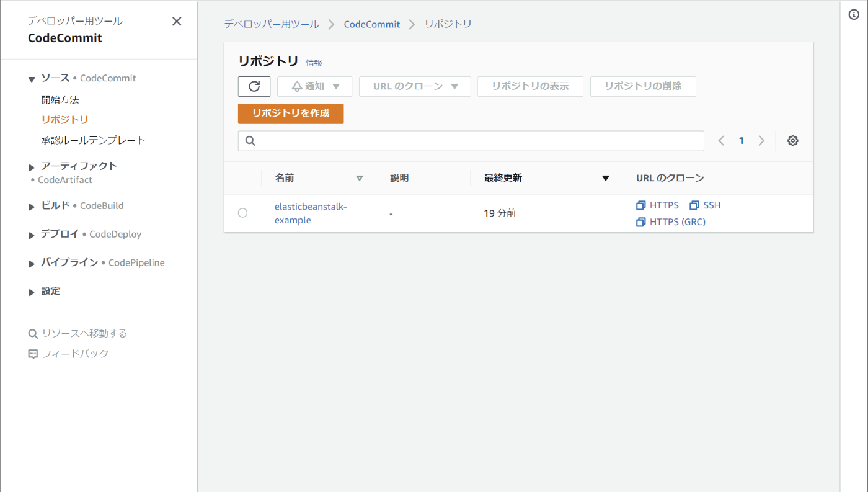Expand the デプロイ CodeDeploy section
This screenshot has width=868, height=492.
click(x=32, y=235)
